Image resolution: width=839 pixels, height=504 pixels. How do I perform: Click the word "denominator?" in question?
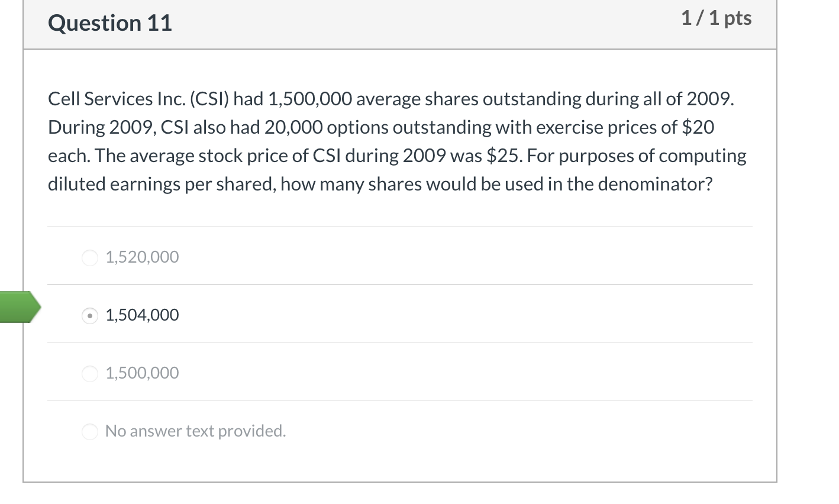[x=655, y=185]
